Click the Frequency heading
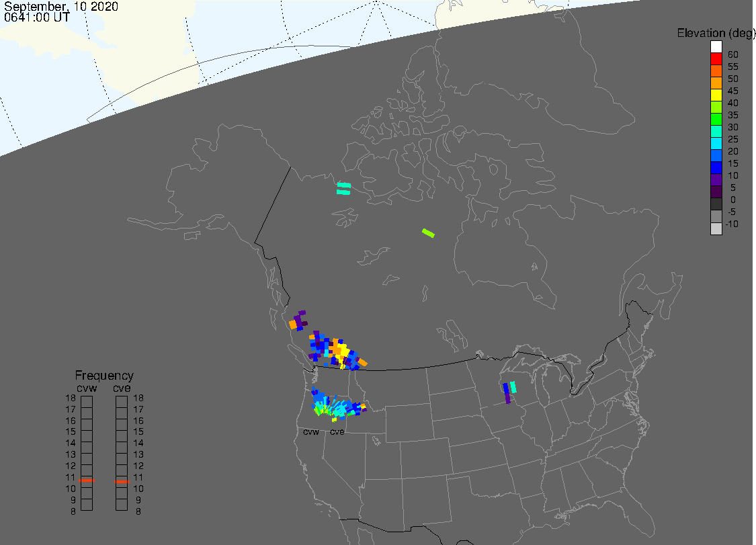This screenshot has height=545, width=756. tap(104, 375)
